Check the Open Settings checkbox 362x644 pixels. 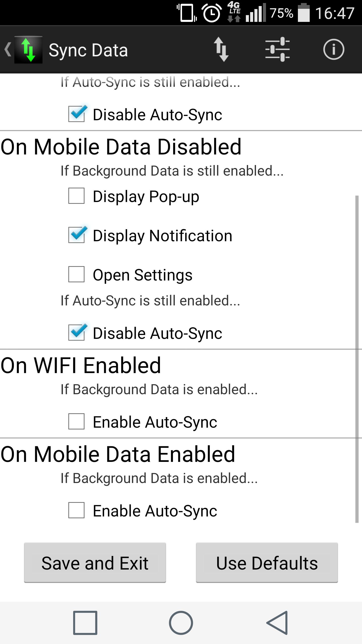(x=76, y=274)
